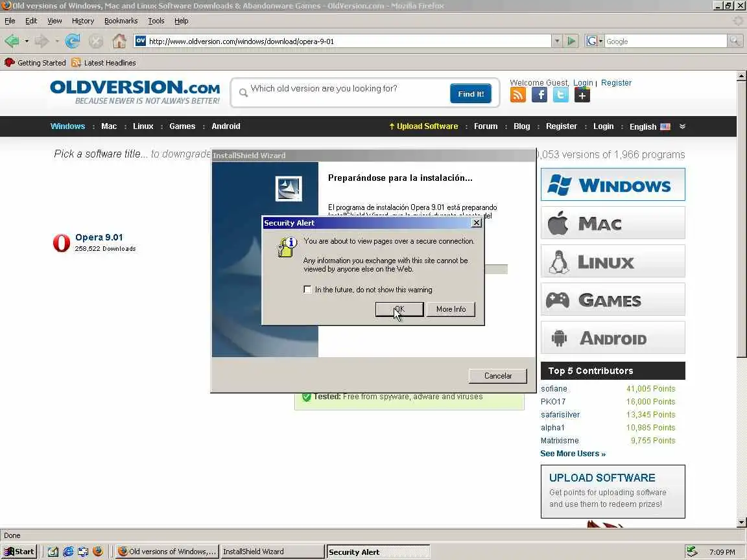Click the system tray network icon

point(692,552)
